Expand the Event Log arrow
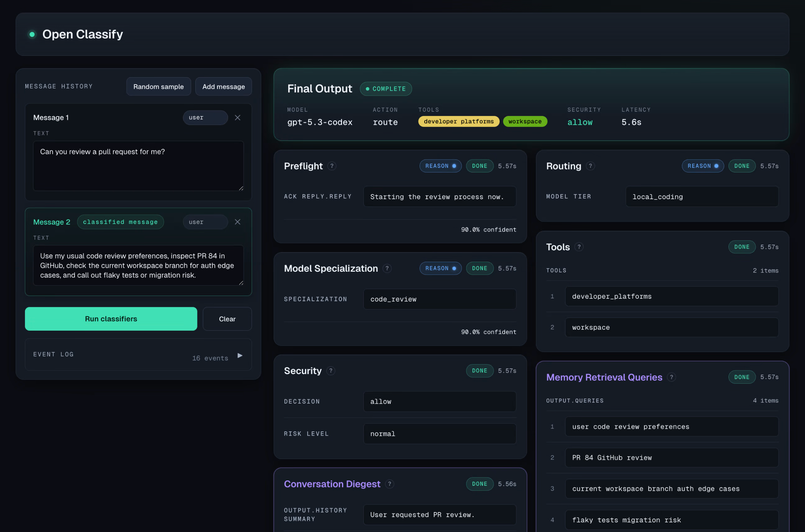The width and height of the screenshot is (805, 532). [240, 355]
